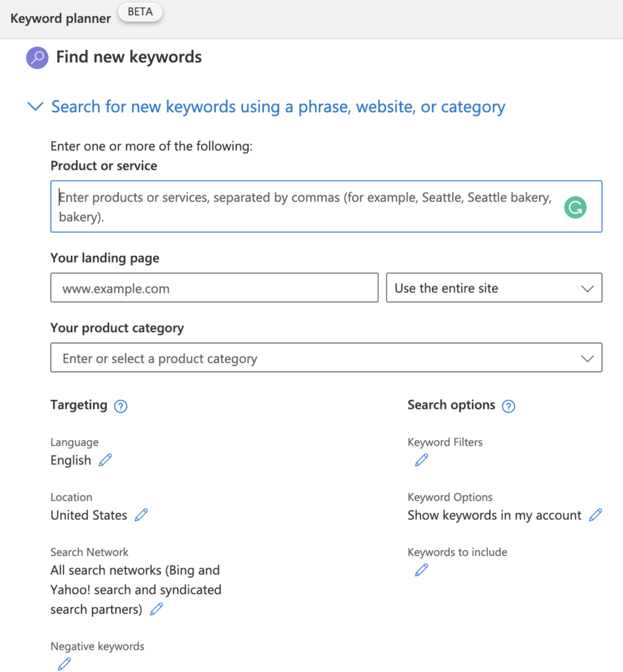The width and height of the screenshot is (623, 672).
Task: Click the landing page URL field
Action: [x=214, y=288]
